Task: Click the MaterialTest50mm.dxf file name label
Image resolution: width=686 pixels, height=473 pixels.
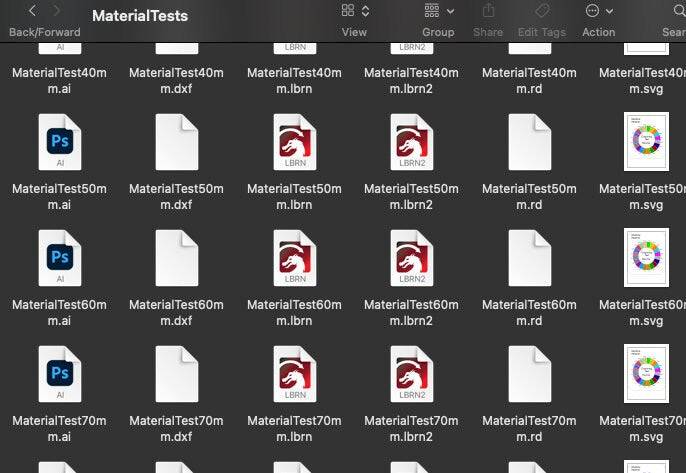Action: [177, 196]
